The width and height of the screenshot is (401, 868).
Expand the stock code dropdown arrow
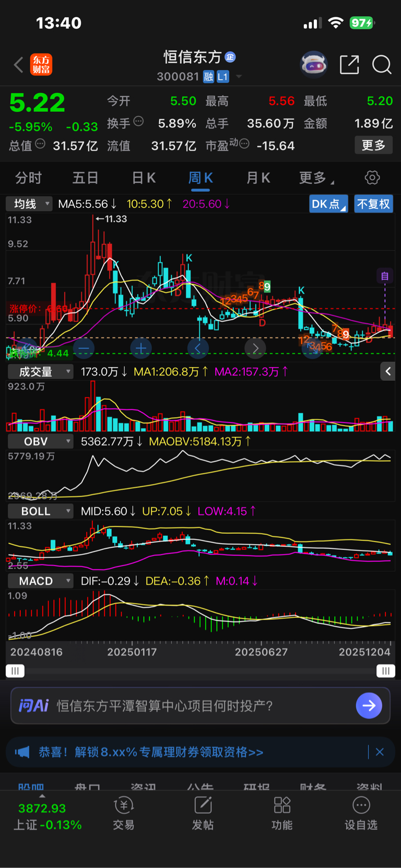[239, 77]
